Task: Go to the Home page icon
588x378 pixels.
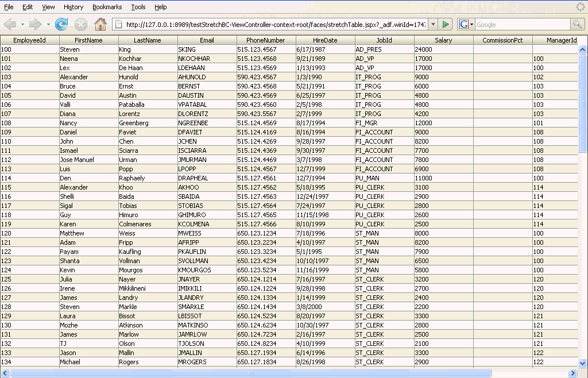Action: (x=100, y=24)
